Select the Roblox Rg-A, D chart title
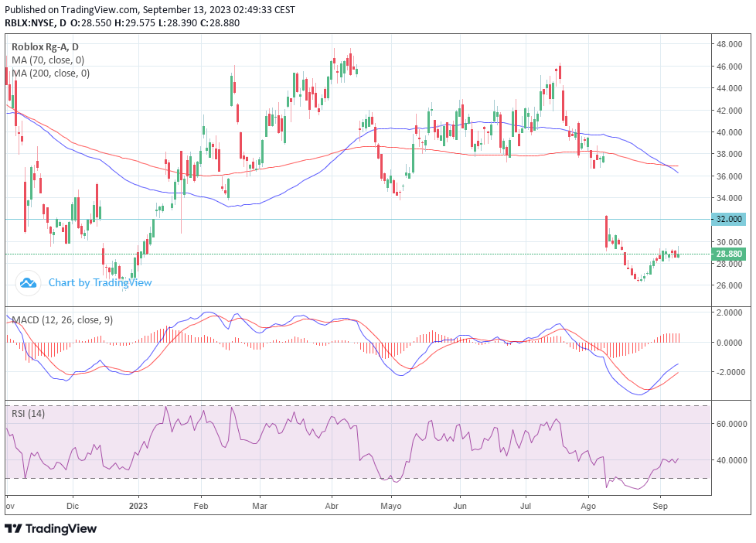 point(45,47)
